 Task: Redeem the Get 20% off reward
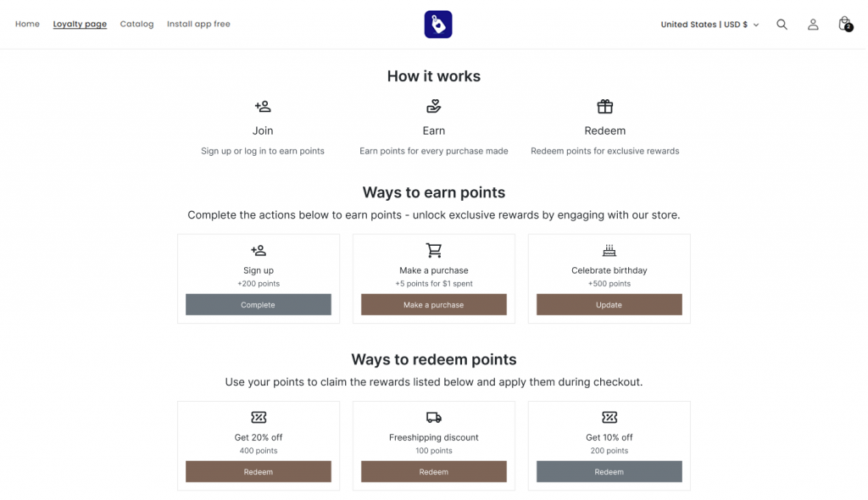click(x=259, y=472)
